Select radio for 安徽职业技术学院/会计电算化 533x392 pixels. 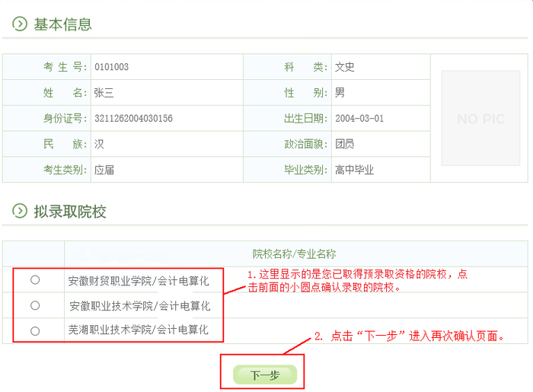tap(35, 305)
